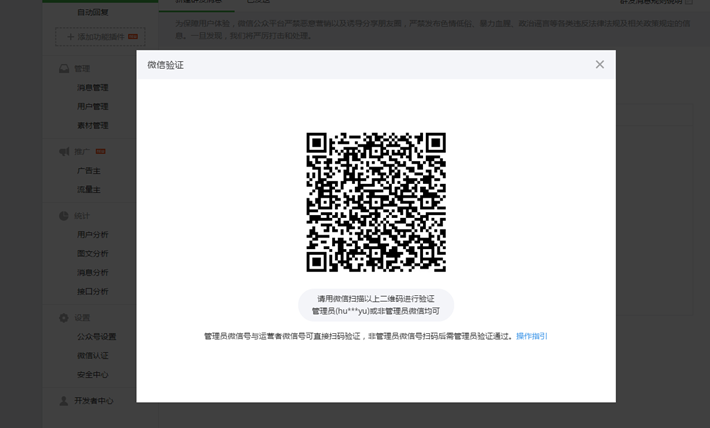Click the 推广 megaphone icon

tap(64, 152)
